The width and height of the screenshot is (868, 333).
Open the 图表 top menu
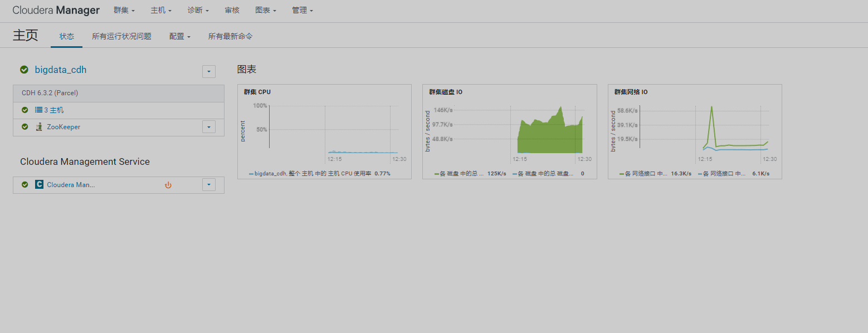tap(266, 11)
